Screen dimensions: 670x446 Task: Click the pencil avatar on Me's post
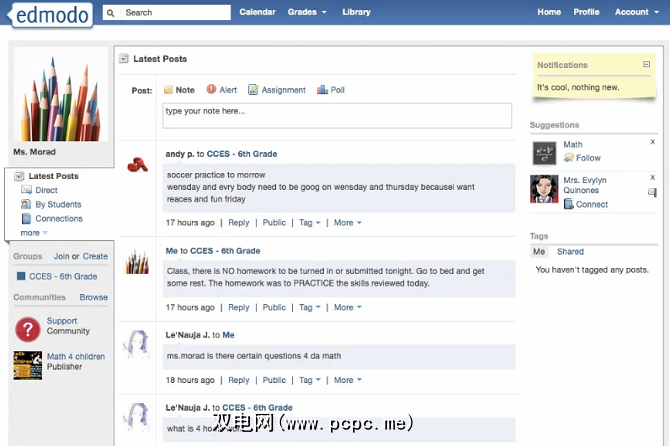point(137,261)
